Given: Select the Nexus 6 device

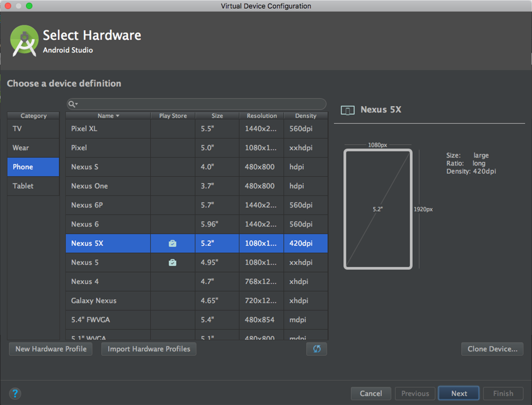Looking at the screenshot, I should 85,224.
